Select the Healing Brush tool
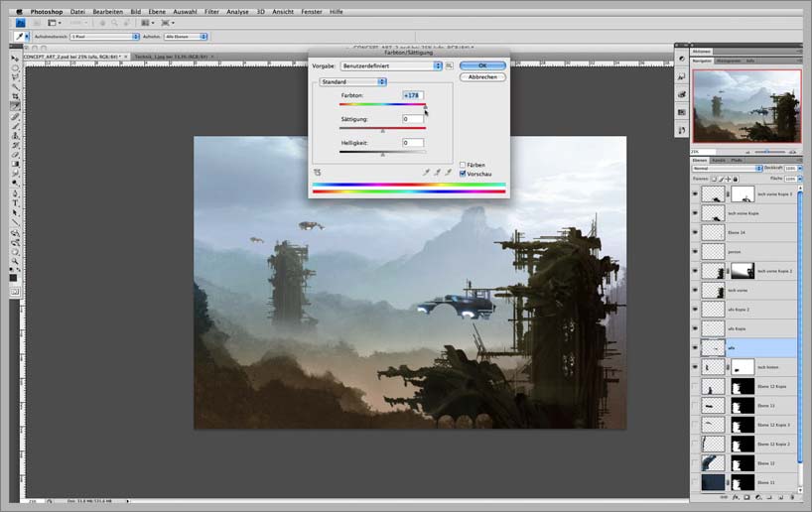The image size is (812, 512). [15, 116]
